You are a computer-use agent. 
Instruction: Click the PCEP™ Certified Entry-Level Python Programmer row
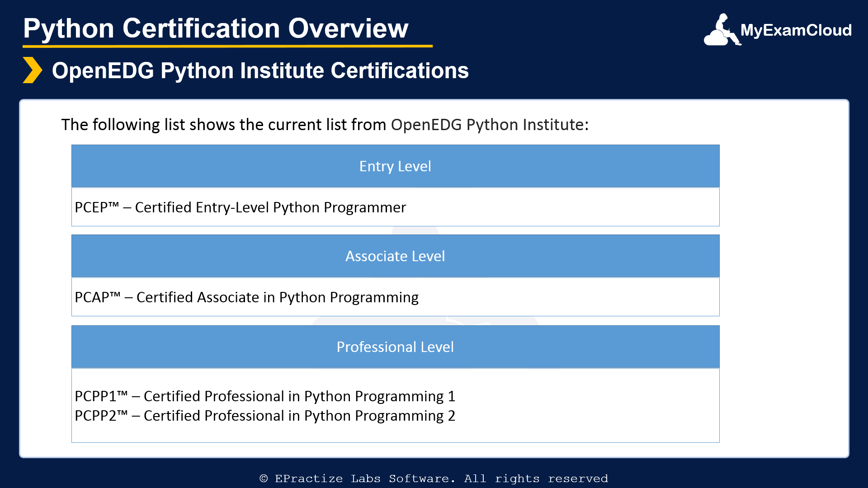tap(395, 207)
